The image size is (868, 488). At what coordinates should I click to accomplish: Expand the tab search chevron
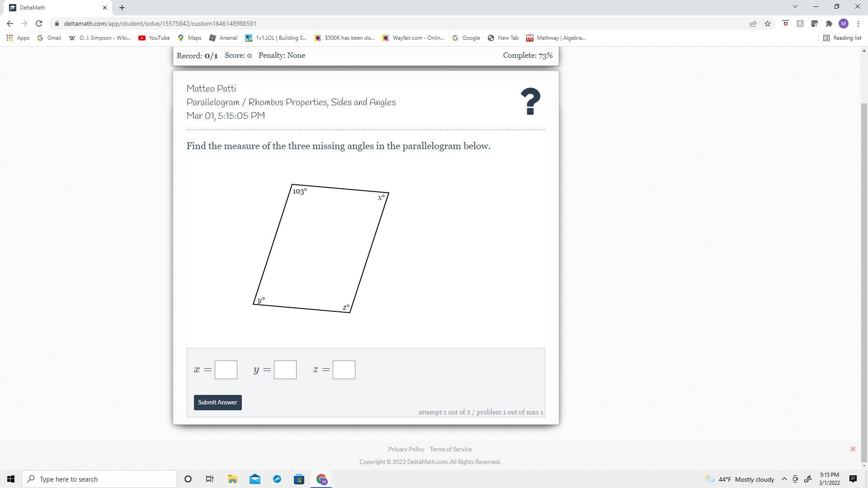point(795,7)
